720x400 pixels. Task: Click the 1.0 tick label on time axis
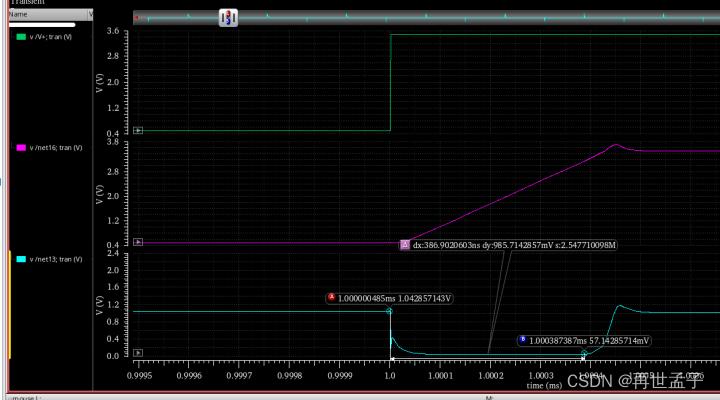point(390,376)
